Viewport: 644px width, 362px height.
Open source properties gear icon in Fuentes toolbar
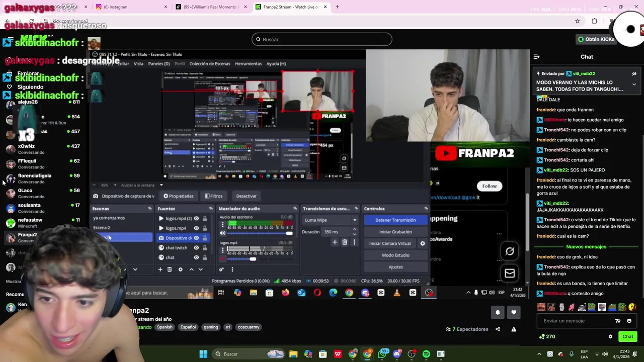click(x=180, y=269)
